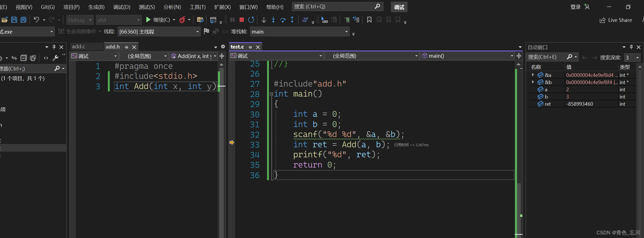
Task: Toggle pin on the test.c tab
Action: 250,47
